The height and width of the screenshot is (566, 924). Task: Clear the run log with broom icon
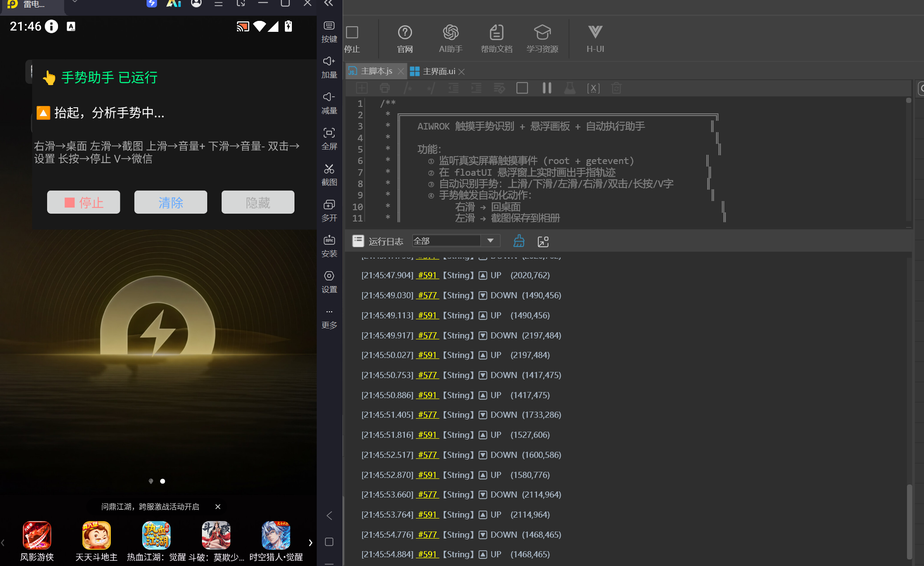[519, 241]
